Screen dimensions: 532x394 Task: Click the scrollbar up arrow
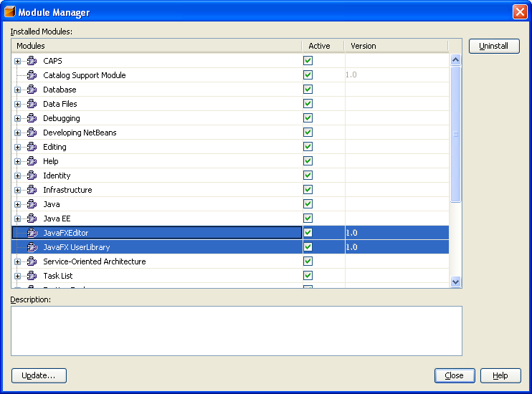(x=456, y=60)
